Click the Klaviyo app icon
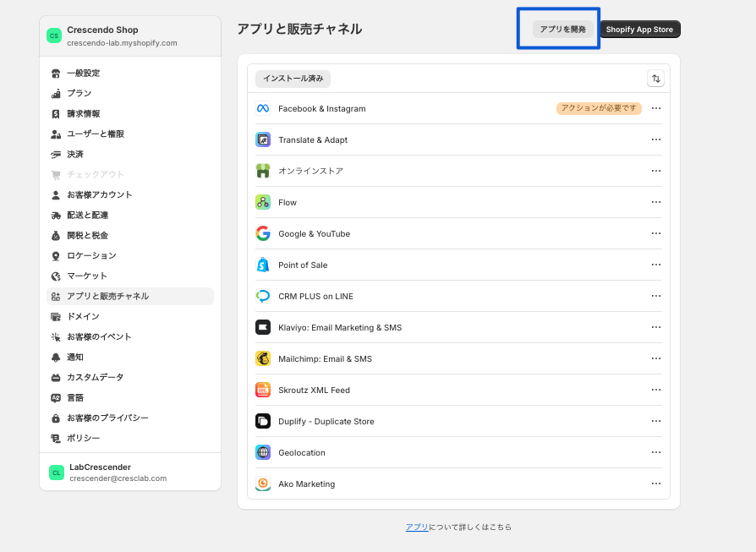Viewport: 756px width, 552px height. click(x=263, y=328)
